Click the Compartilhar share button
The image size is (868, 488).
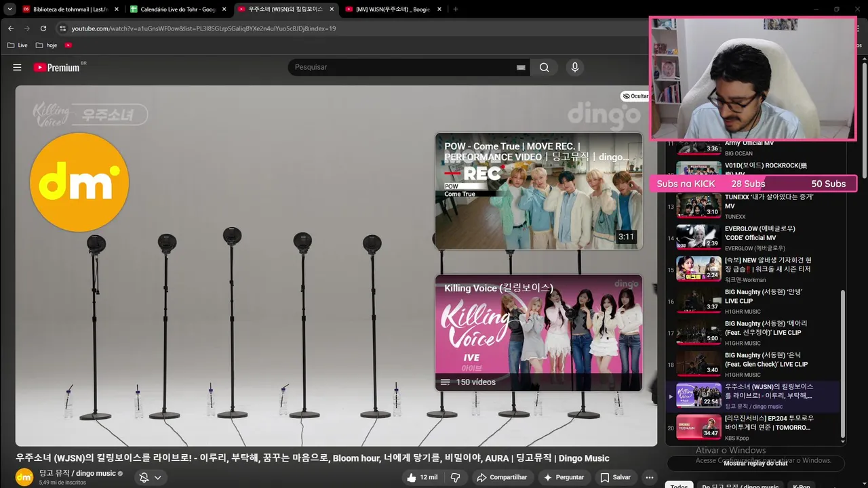[502, 477]
